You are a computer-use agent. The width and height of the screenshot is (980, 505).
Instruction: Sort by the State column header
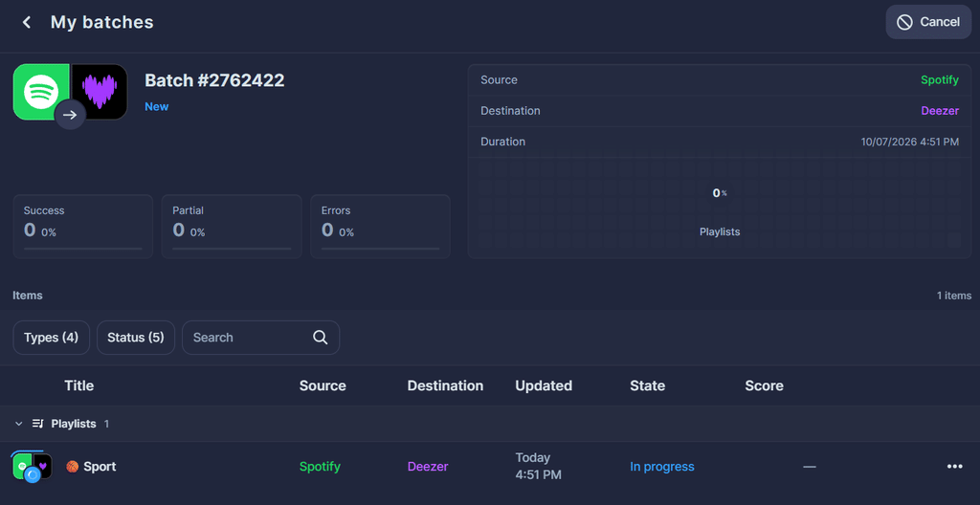pos(648,385)
